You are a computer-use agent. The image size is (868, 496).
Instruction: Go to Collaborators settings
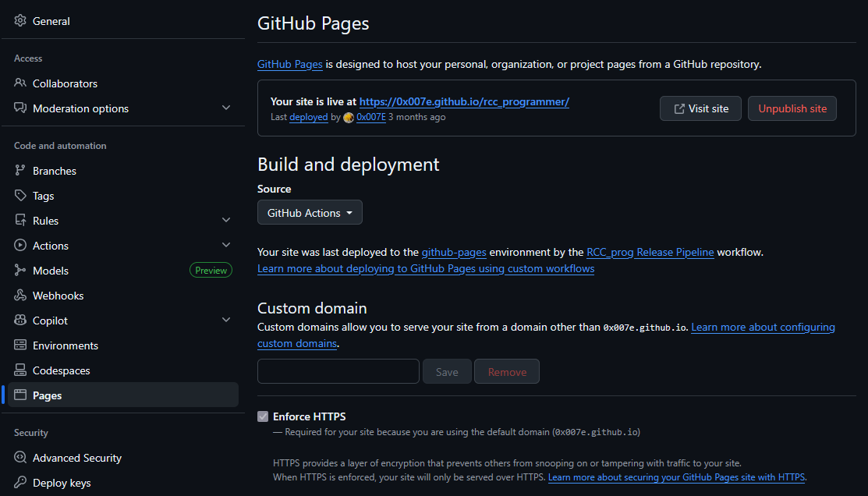click(x=123, y=83)
